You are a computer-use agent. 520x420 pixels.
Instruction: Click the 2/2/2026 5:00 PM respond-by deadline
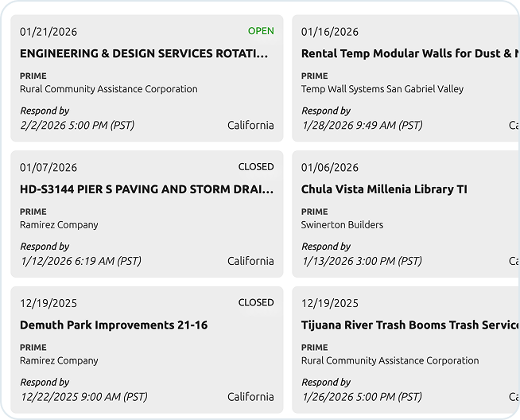point(77,126)
